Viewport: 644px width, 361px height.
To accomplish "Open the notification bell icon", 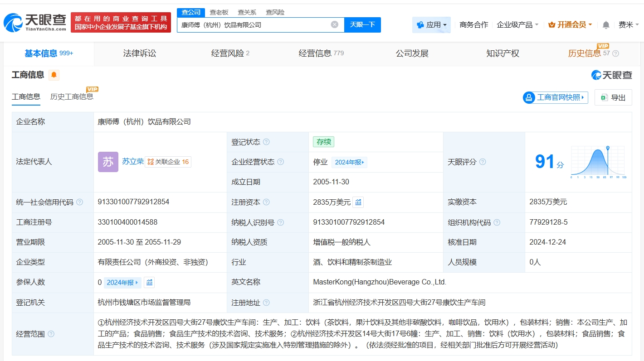I will 606,25.
